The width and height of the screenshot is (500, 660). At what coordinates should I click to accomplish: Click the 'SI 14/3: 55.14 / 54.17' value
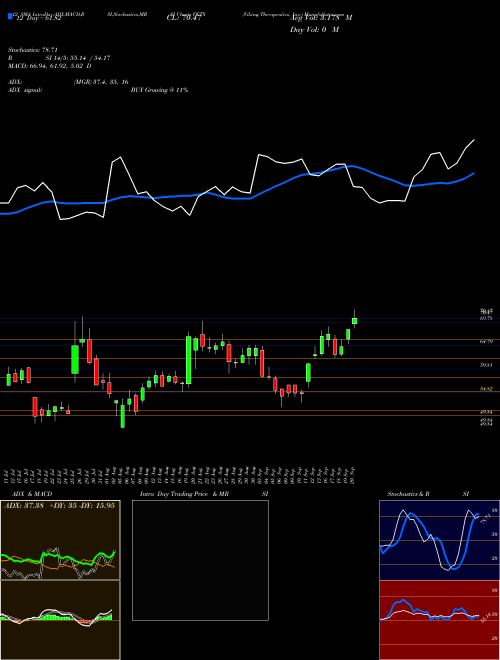click(x=78, y=58)
